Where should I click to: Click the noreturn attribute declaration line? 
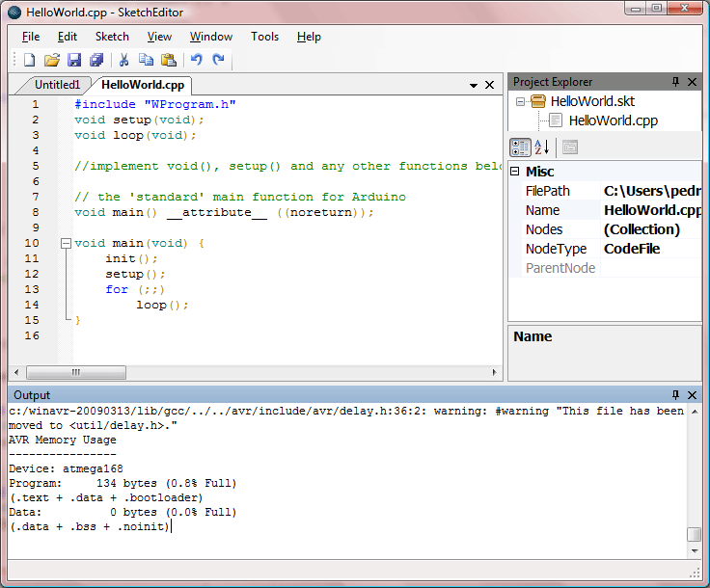pos(224,213)
